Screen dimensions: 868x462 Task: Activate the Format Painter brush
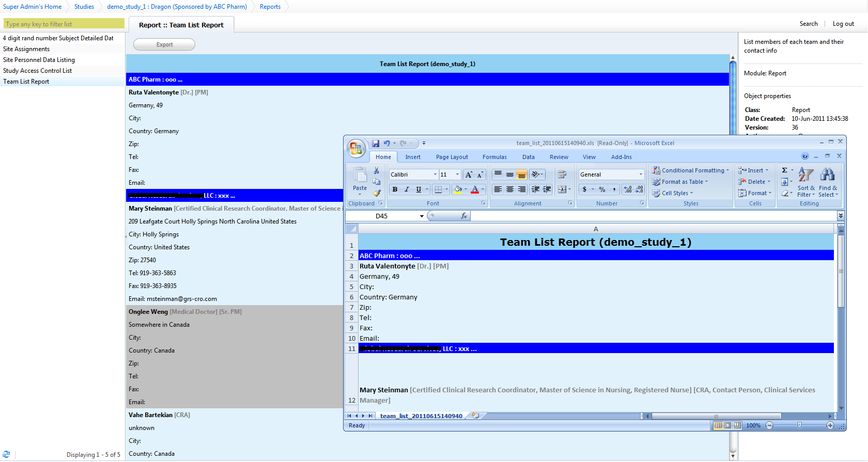(x=377, y=193)
